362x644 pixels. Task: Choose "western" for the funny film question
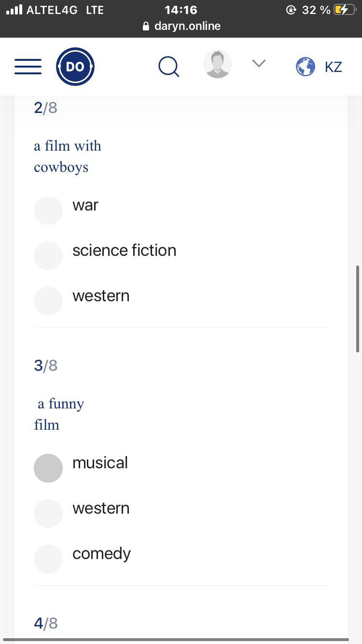48,514
